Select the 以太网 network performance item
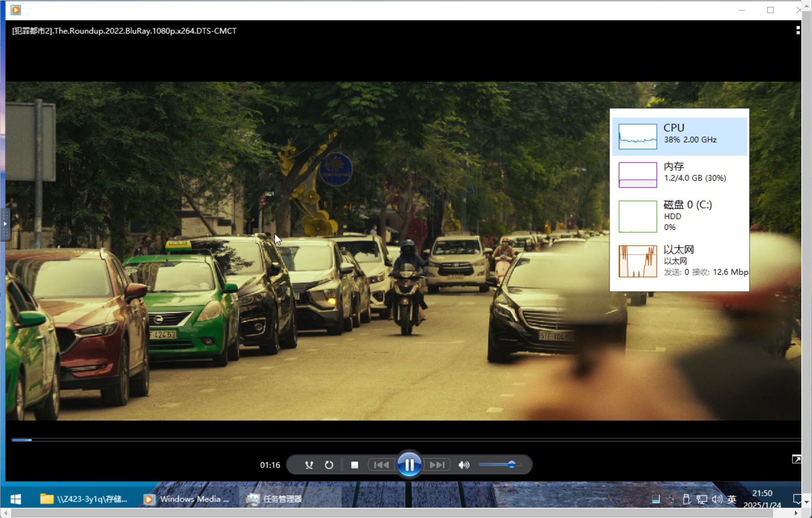The width and height of the screenshot is (812, 518). 680,261
